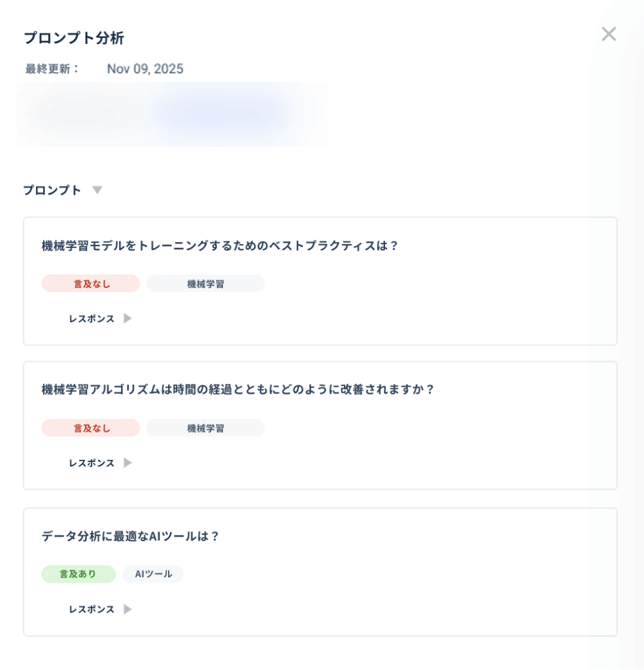This screenshot has height=670, width=644.
Task: Click レスポンス label in first card
Action: pyautogui.click(x=92, y=319)
